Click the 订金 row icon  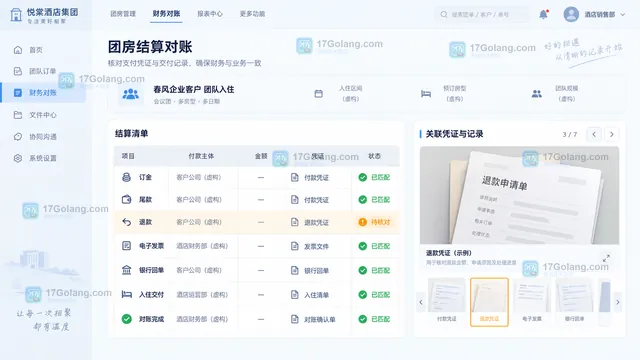click(127, 177)
